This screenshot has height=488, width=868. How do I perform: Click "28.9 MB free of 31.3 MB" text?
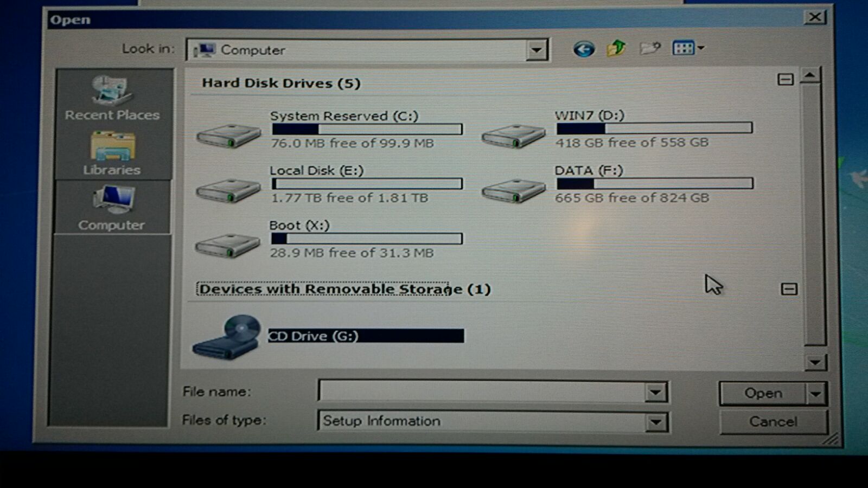point(352,253)
